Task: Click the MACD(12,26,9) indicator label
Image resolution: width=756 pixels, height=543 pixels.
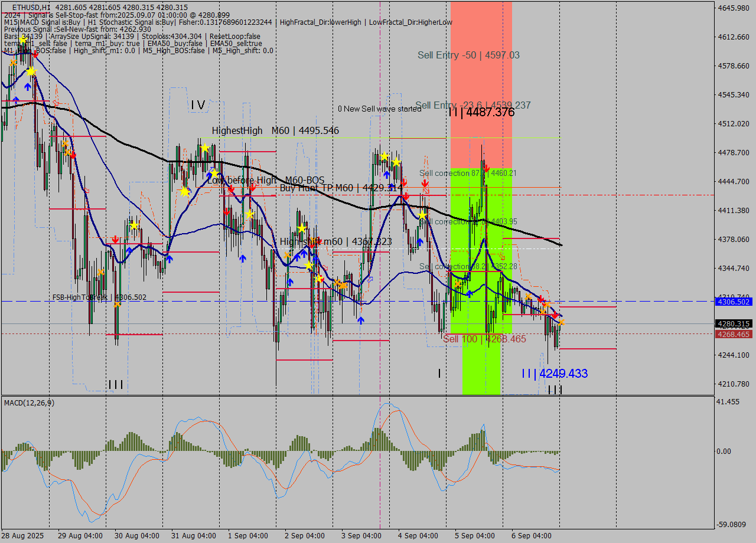Action: point(29,403)
